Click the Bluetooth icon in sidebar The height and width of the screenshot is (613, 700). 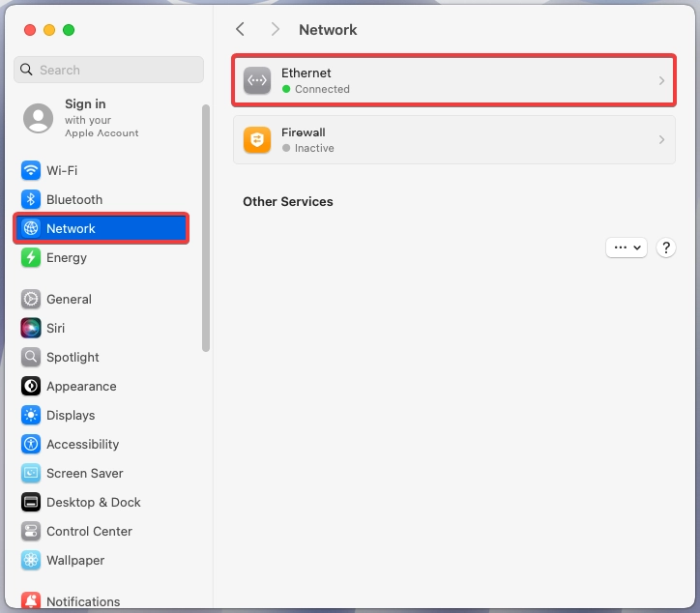click(30, 199)
